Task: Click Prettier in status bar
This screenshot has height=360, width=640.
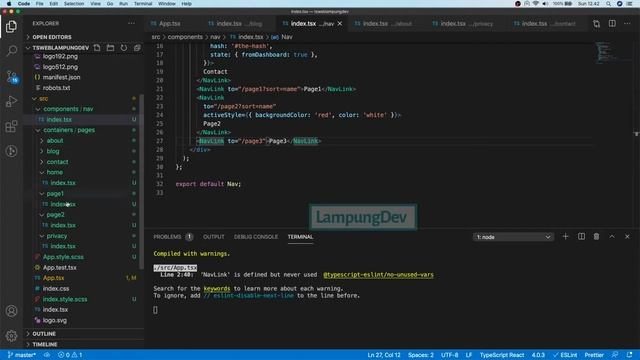Action: click(x=594, y=355)
